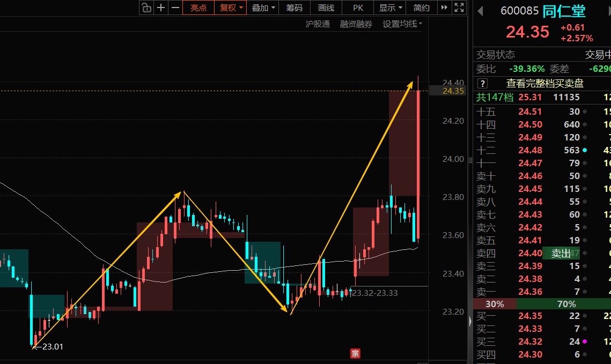Click the 卖十 price 24.46

coord(530,176)
